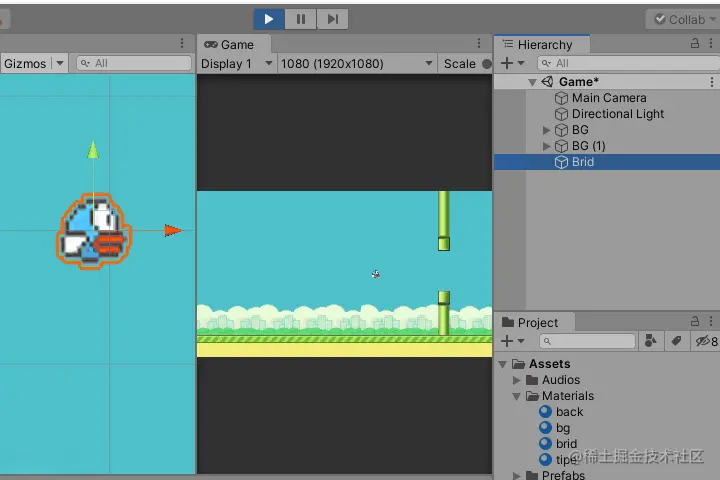
Task: Click the Brid cube icon
Action: pyautogui.click(x=561, y=162)
